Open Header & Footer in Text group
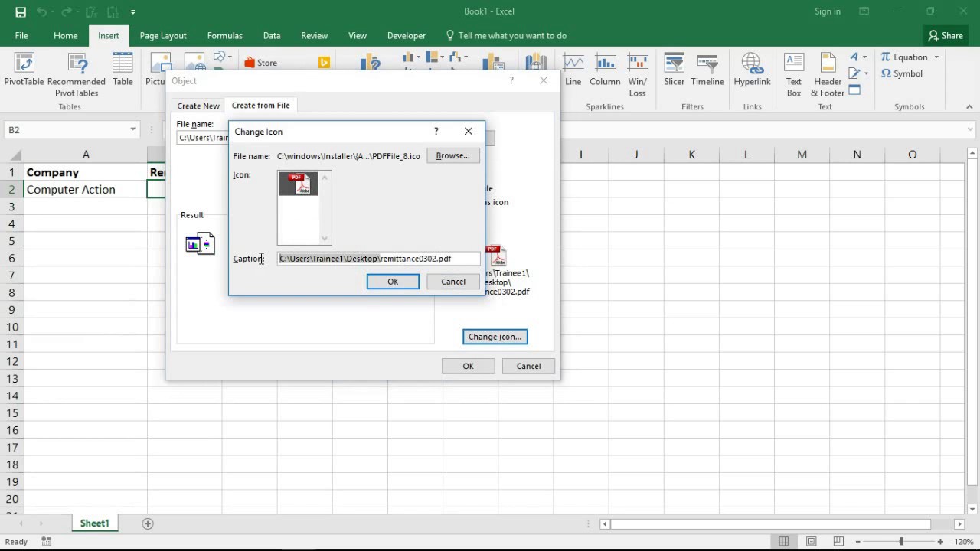This screenshot has height=551, width=980. pyautogui.click(x=828, y=75)
